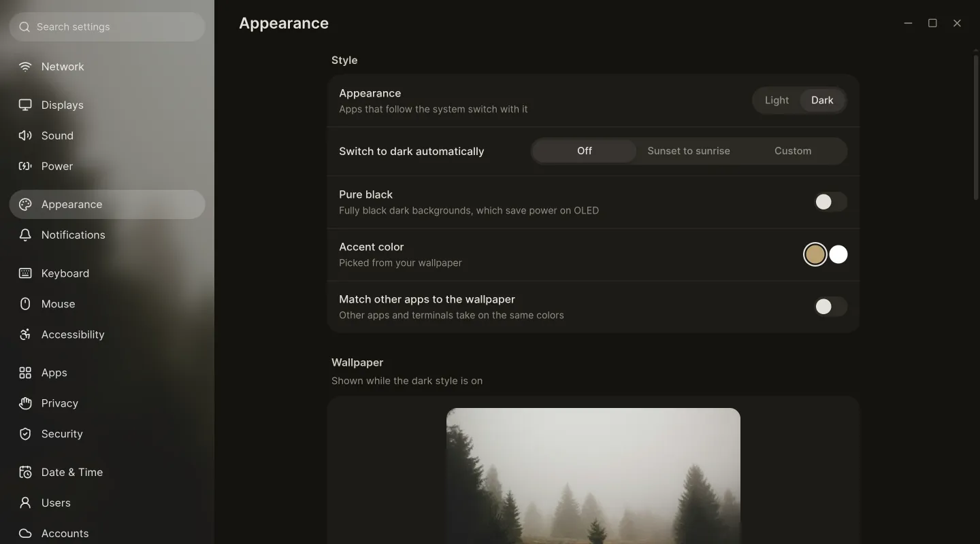Image resolution: width=980 pixels, height=544 pixels.
Task: Click the Privacy hand icon
Action: pos(25,403)
